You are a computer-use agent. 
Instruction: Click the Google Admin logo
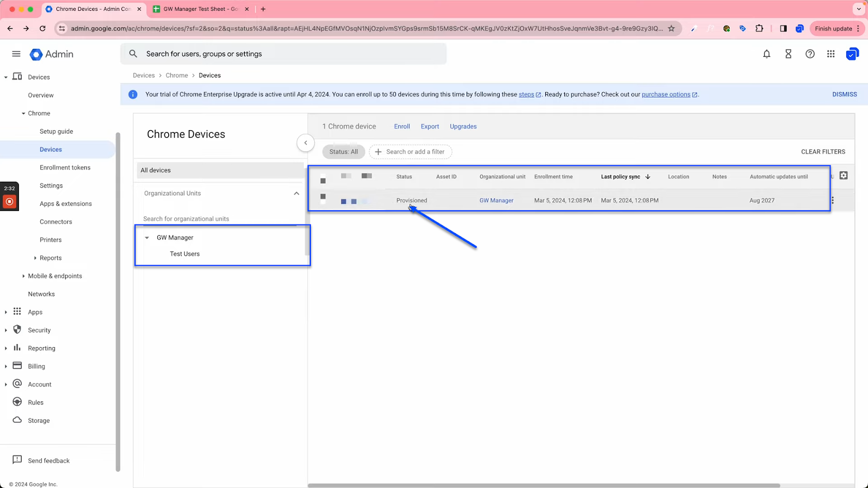pyautogui.click(x=52, y=54)
